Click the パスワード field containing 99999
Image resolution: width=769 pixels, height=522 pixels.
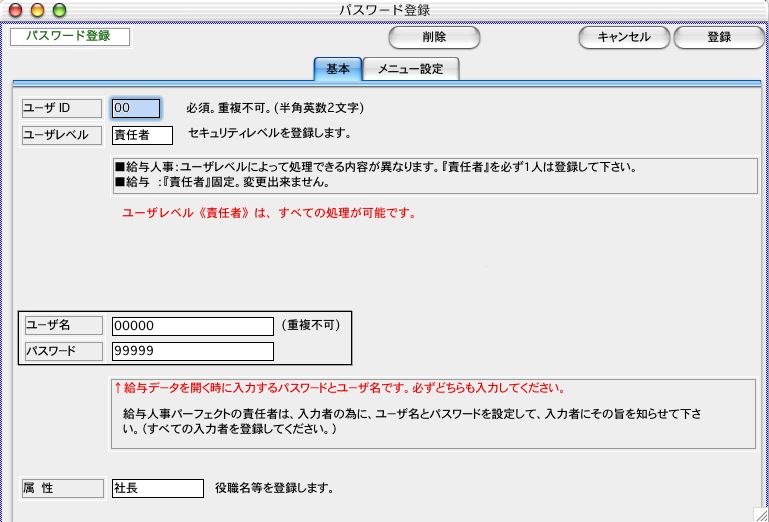(192, 351)
